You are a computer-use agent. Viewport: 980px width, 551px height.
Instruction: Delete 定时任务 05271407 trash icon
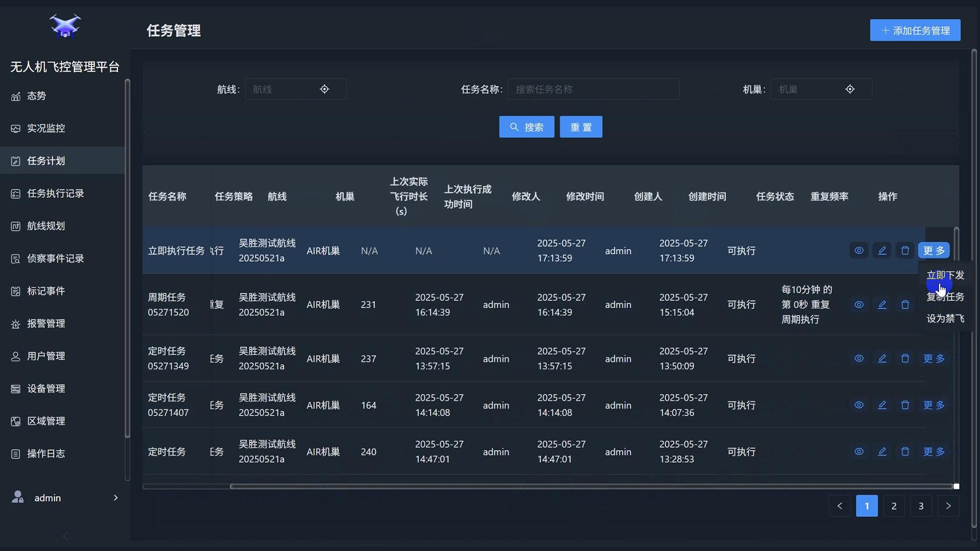click(905, 405)
